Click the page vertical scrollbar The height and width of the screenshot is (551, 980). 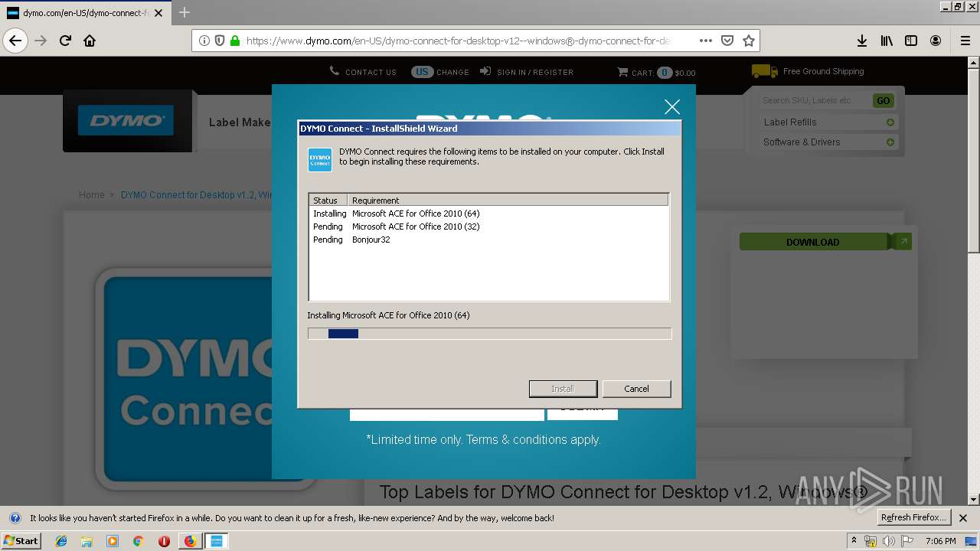pos(973,282)
